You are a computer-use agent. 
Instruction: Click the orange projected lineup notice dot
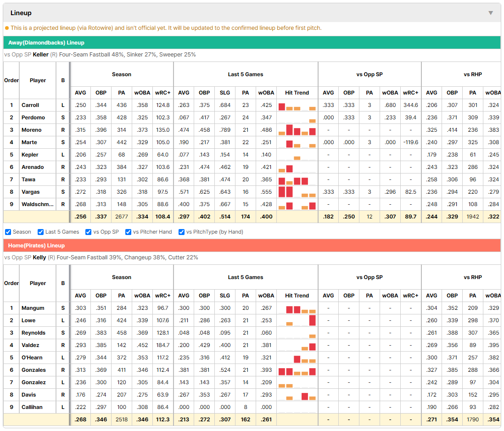click(7, 28)
